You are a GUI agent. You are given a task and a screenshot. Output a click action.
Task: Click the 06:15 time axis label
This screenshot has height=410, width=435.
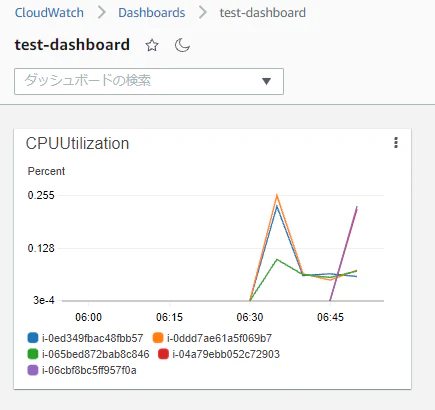169,317
